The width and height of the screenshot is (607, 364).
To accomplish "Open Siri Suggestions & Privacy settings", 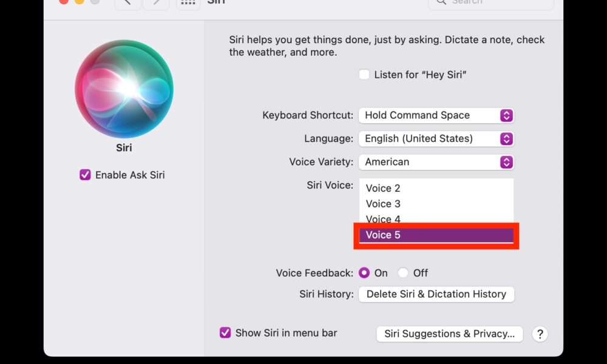I will 449,334.
